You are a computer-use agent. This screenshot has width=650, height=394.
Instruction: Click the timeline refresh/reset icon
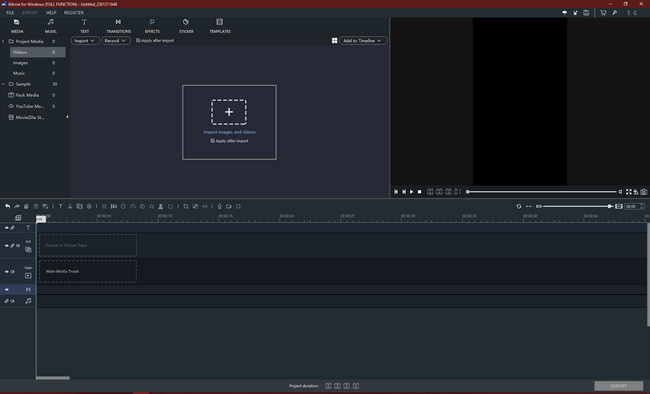click(519, 206)
